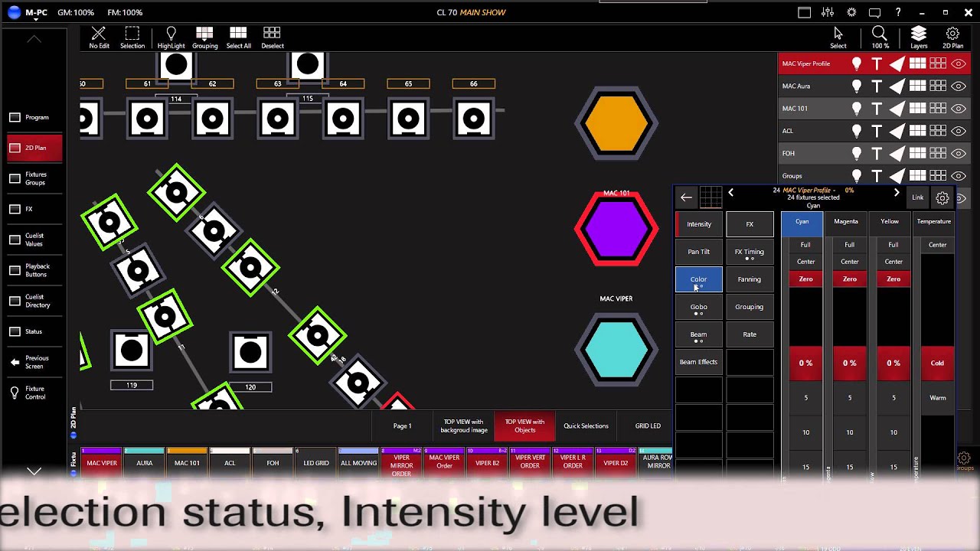
Task: Toggle the FX sidebar checkbox
Action: 15,209
